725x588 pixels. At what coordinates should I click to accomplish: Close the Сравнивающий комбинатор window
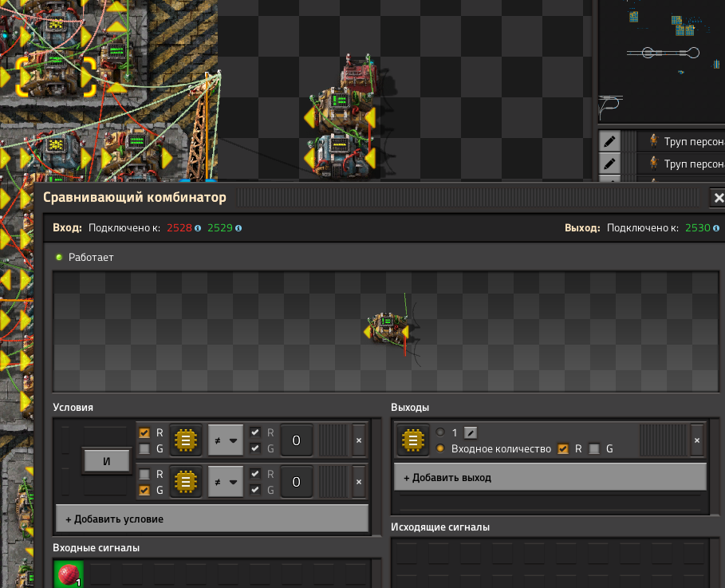(x=718, y=198)
